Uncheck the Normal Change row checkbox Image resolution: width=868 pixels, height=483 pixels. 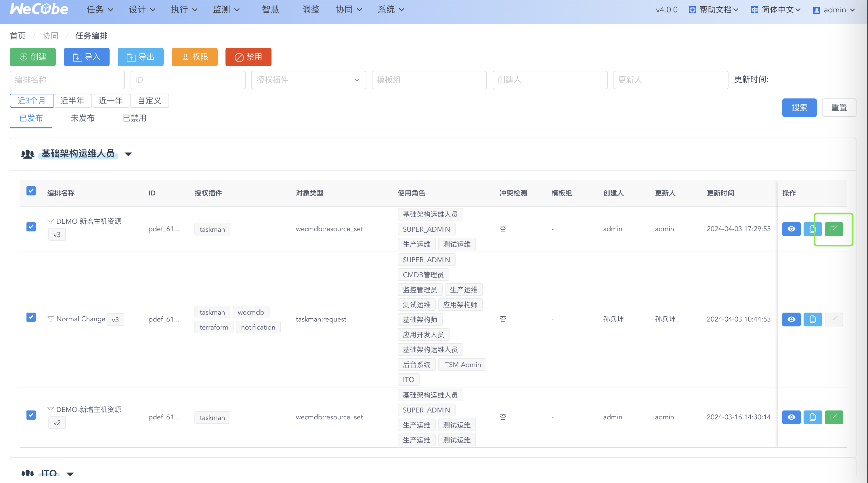(31, 317)
